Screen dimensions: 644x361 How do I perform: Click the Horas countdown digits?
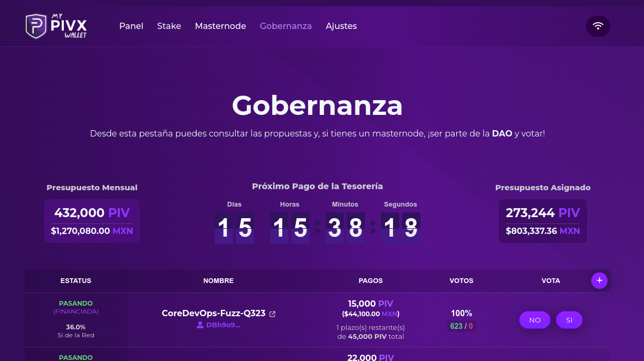click(x=290, y=228)
